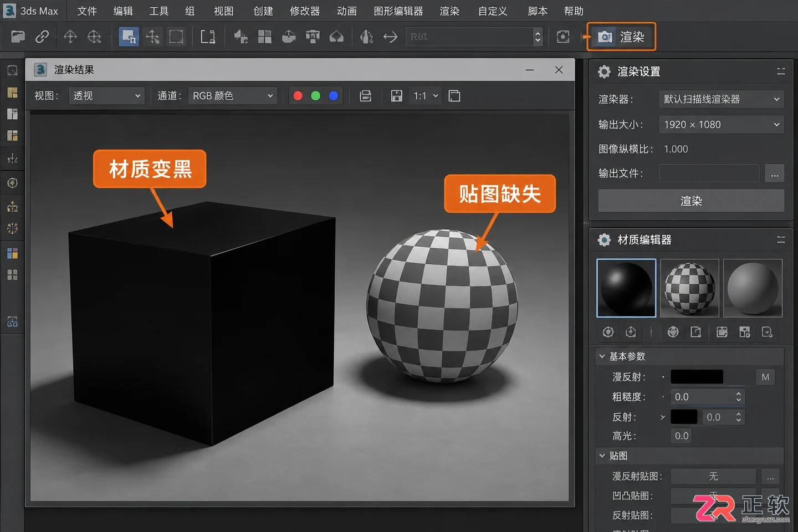Open render setup icon left of the 渲染 button
The image size is (798, 532).
tap(563, 37)
